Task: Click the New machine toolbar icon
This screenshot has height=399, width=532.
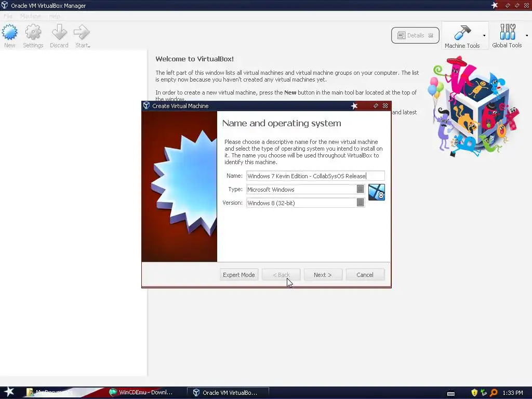Action: 9,32
